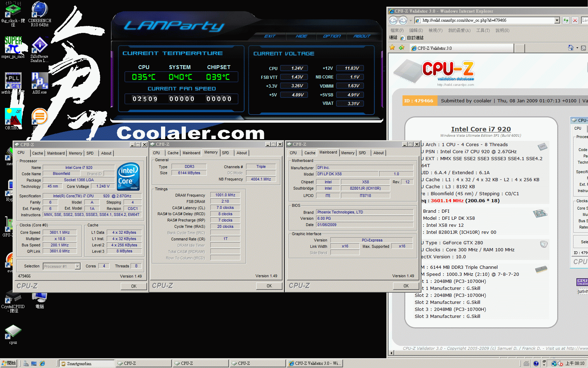Click ABOUT in LANParty panel
Screen dimensions: 588x368
362,36
